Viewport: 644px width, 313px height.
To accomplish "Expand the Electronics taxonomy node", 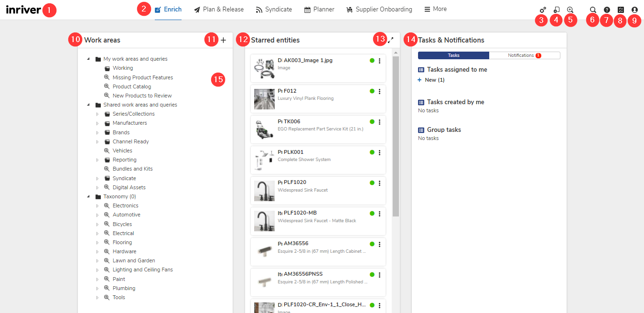I will coord(97,206).
